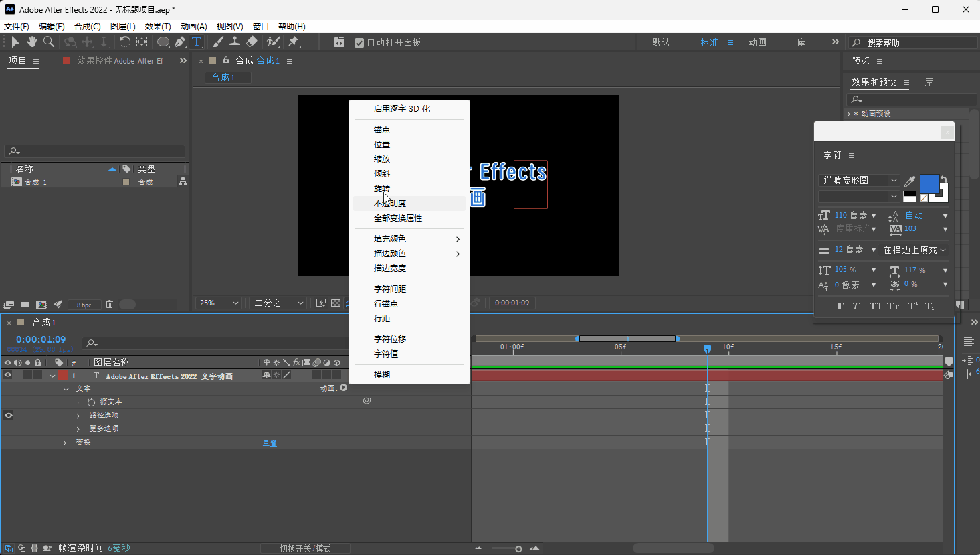This screenshot has width=980, height=555.
Task: Choose 启用逐字 3D 化 menu item
Action: (402, 109)
